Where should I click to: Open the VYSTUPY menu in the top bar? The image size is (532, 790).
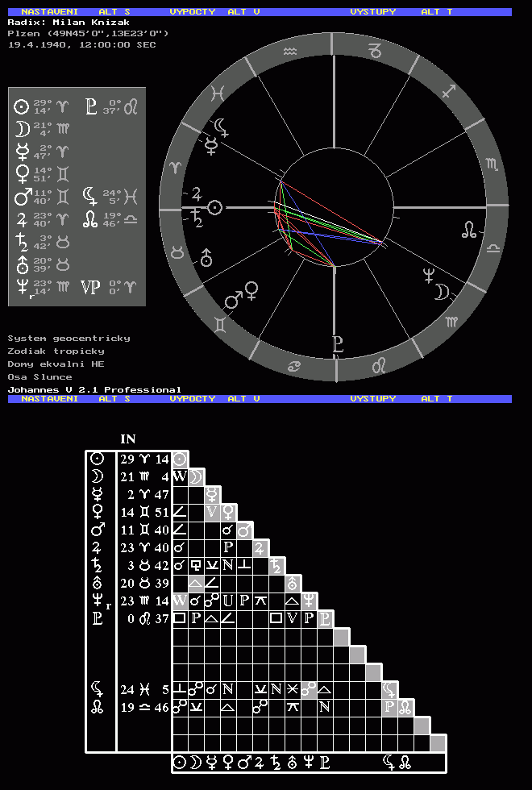click(373, 12)
